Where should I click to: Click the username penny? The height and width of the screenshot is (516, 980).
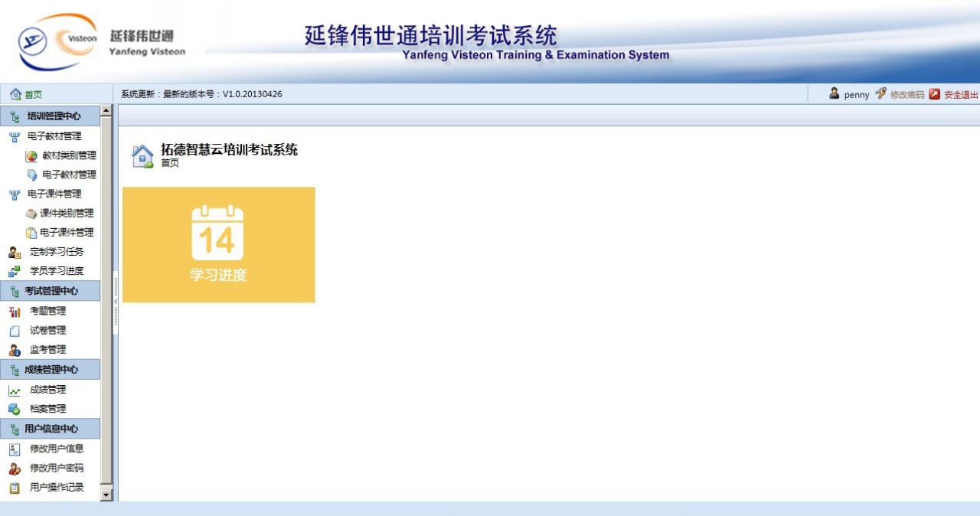857,95
